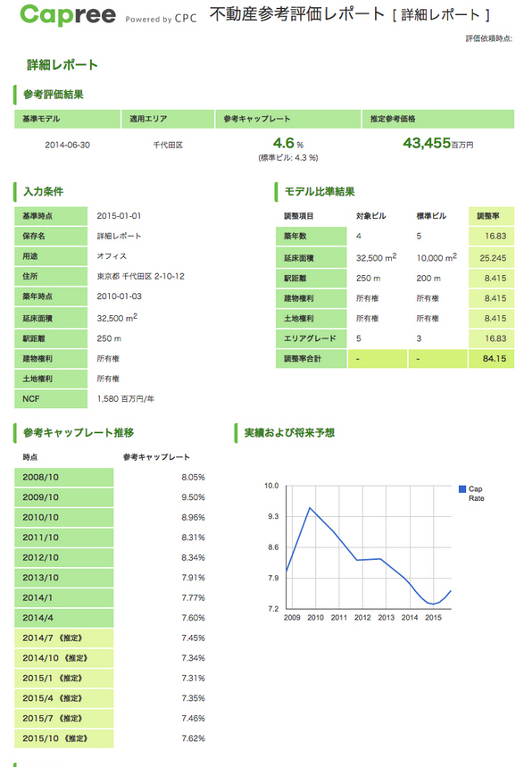Click the エリアグレード row label
The height and width of the screenshot is (767, 532).
click(311, 338)
